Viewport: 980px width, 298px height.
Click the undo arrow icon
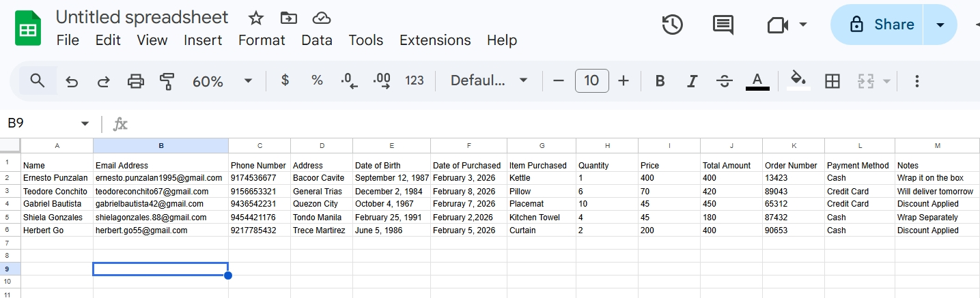coord(72,81)
